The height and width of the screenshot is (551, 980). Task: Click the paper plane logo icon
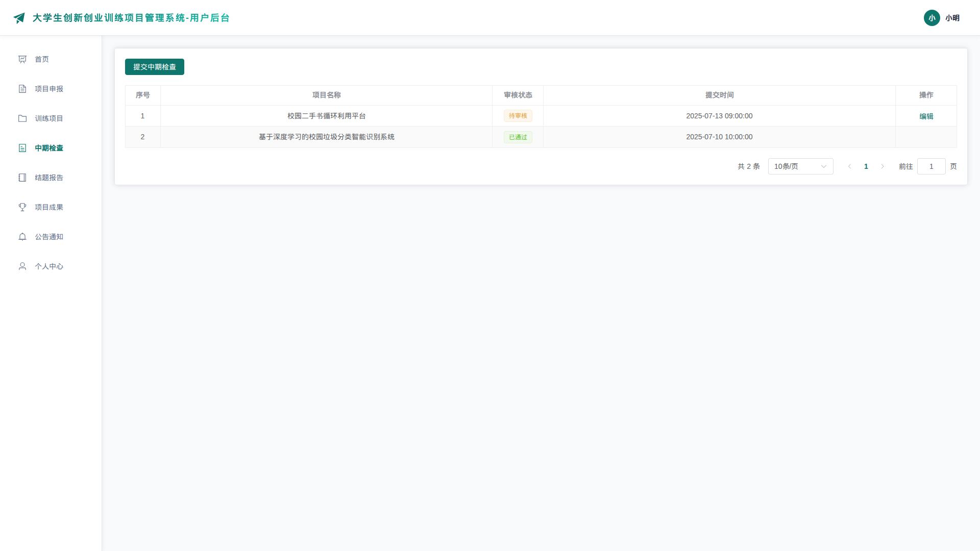pyautogui.click(x=19, y=18)
